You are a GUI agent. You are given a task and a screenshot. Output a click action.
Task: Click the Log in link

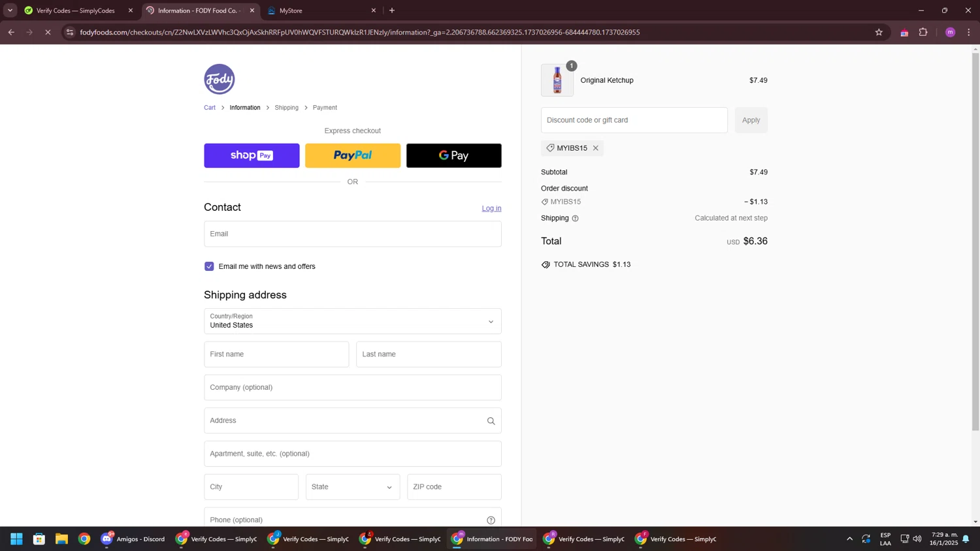(x=491, y=208)
